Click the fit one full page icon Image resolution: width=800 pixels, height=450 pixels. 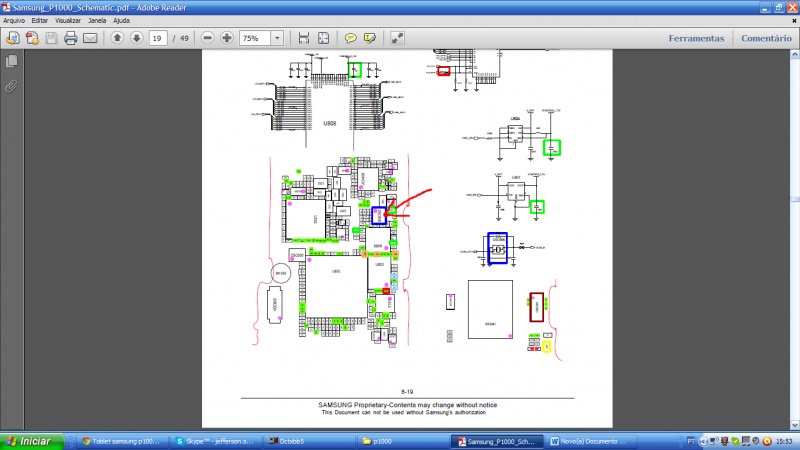tap(323, 38)
